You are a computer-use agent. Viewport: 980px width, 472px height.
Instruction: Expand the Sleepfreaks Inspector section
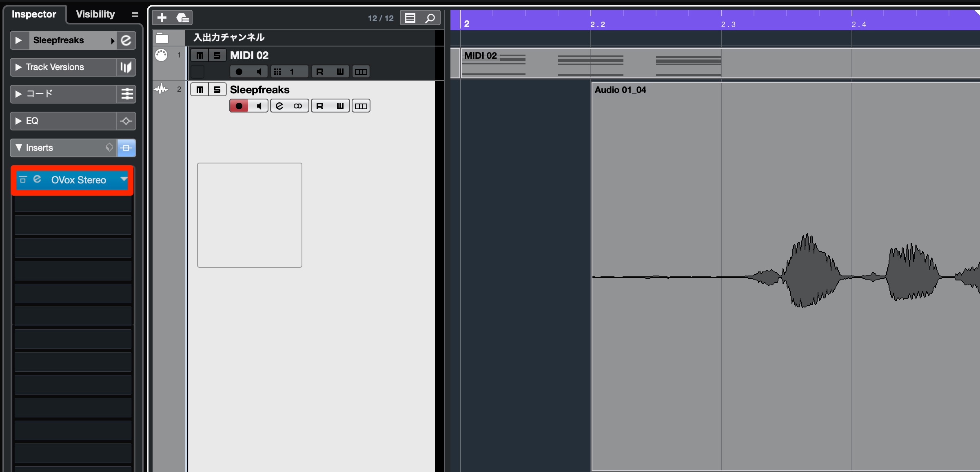18,40
